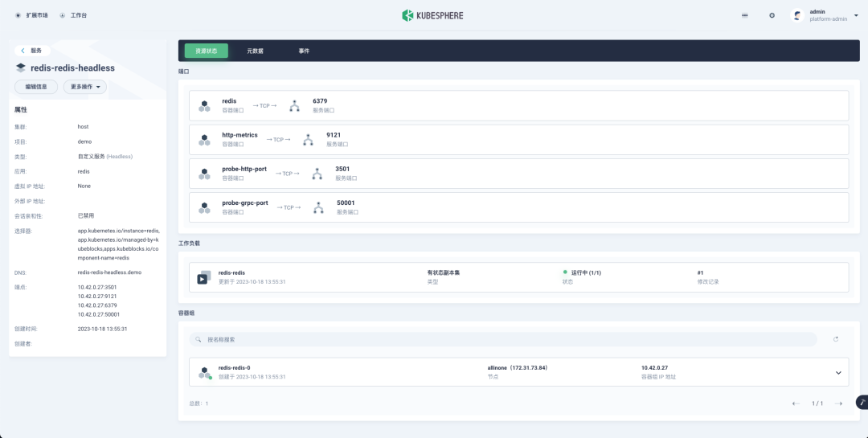Click service port icon next to 50001
Screen dimensions: 868x438
(318, 207)
